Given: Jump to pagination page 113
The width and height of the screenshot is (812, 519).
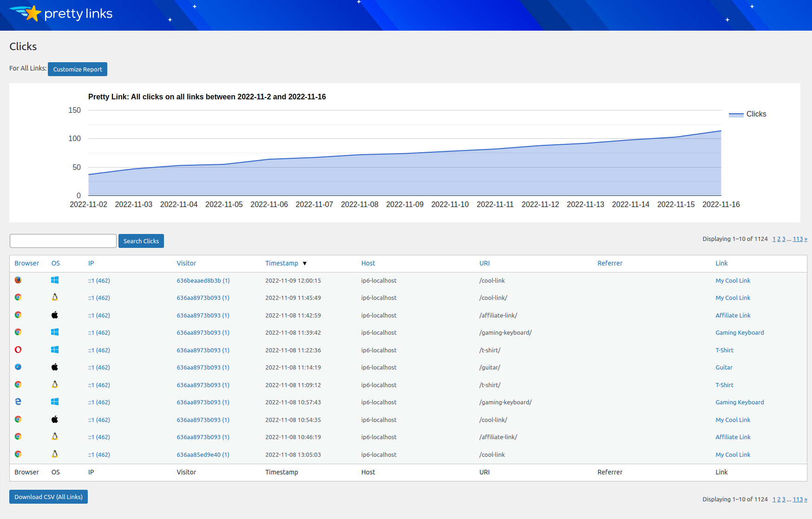Looking at the screenshot, I should click(798, 239).
